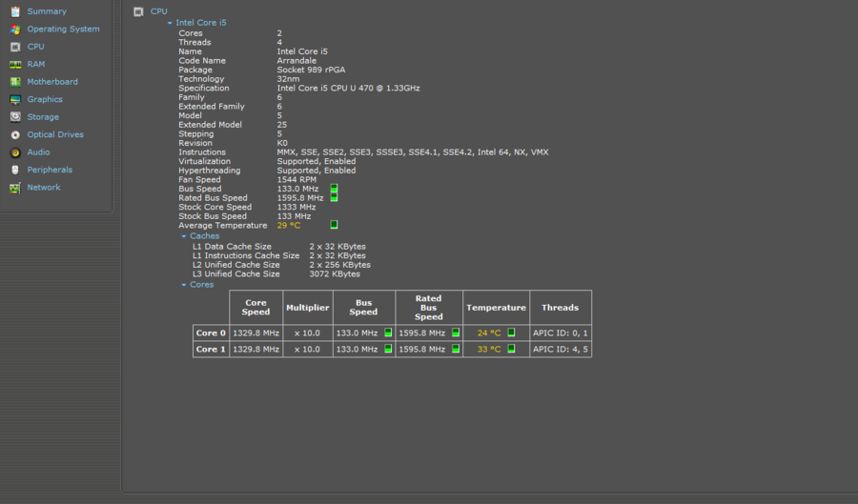Open Motherboard section label
The width and height of the screenshot is (858, 504).
(x=52, y=82)
